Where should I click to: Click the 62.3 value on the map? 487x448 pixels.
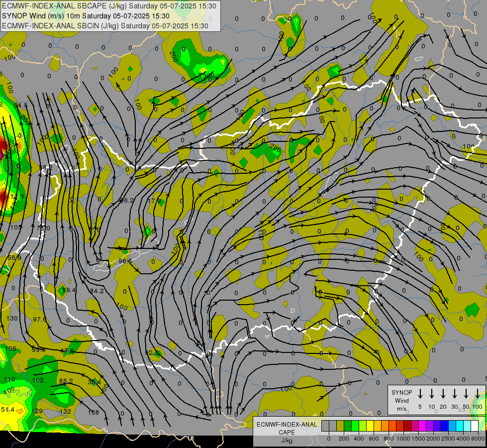153,353
